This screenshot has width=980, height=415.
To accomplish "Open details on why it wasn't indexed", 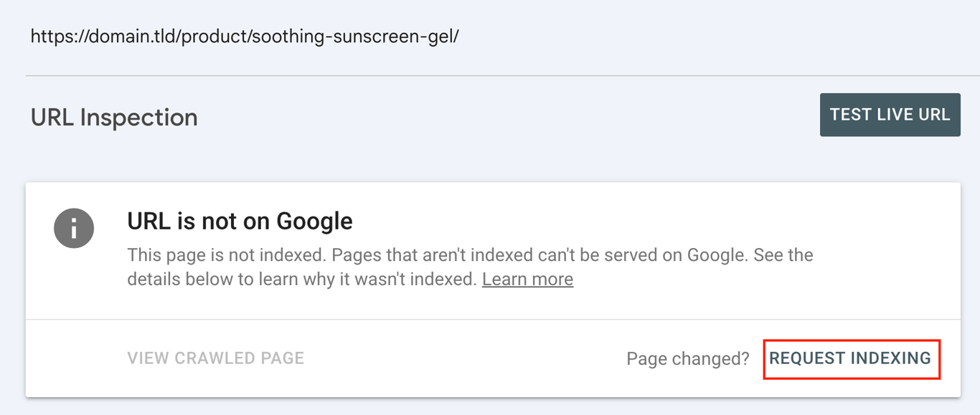I will pyautogui.click(x=527, y=279).
